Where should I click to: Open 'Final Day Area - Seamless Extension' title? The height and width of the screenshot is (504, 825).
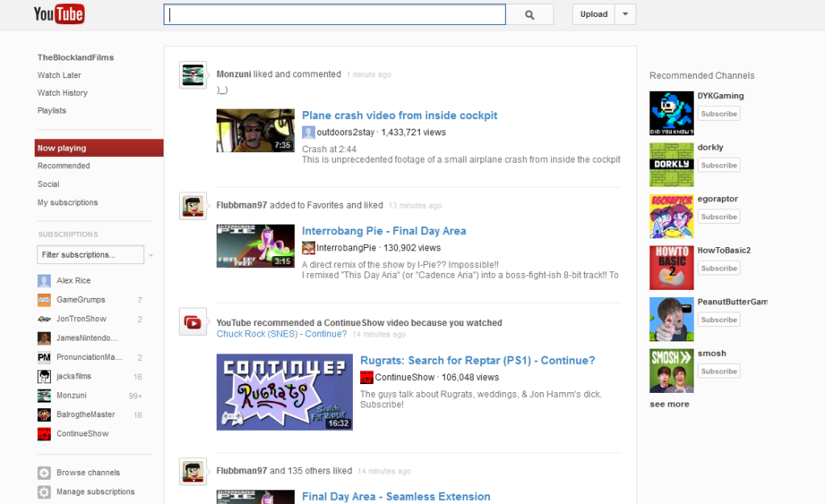[396, 497]
